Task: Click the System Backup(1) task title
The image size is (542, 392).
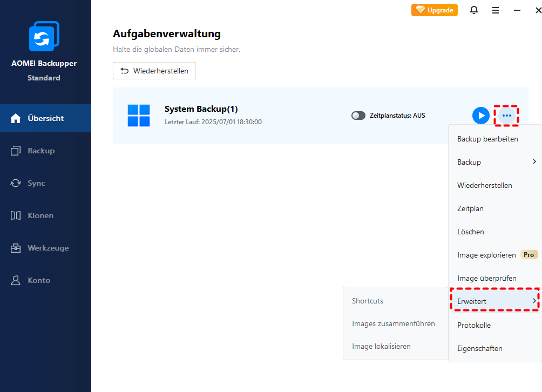Action: pyautogui.click(x=201, y=109)
